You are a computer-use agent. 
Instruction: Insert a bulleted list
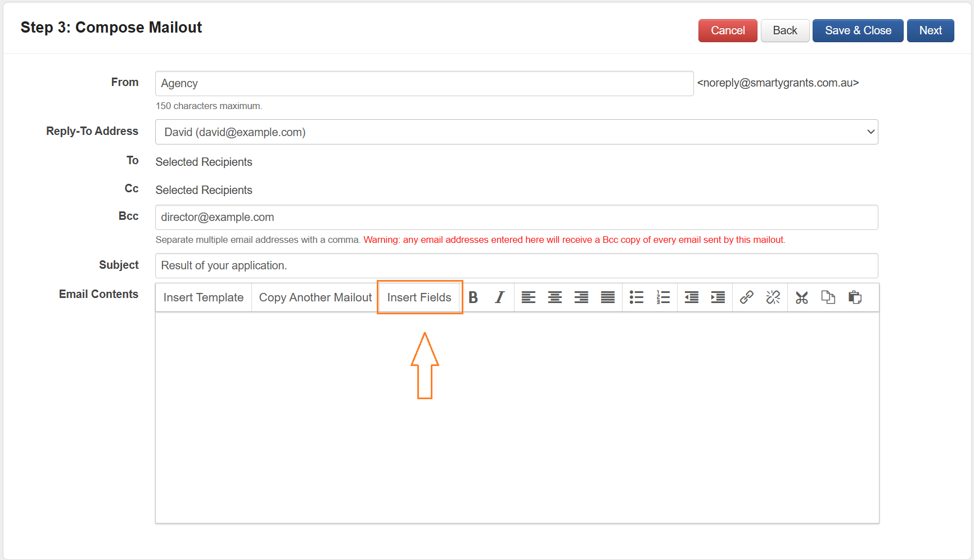(636, 297)
